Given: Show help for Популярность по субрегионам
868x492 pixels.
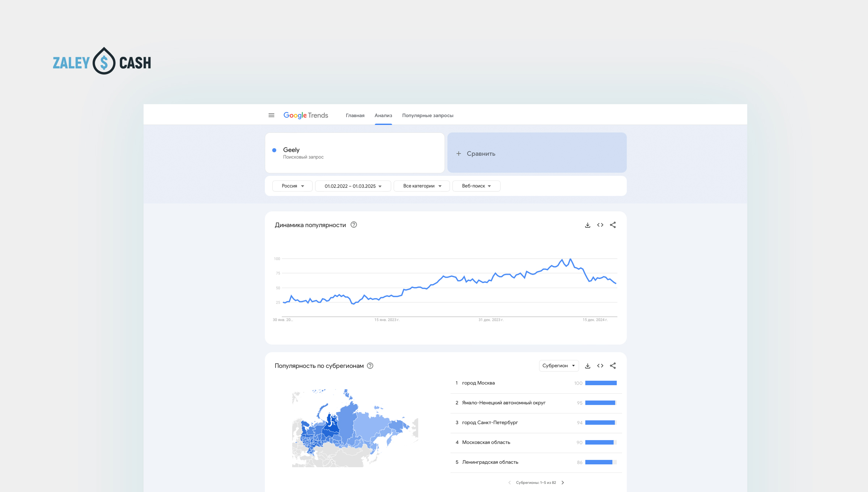Looking at the screenshot, I should click(370, 366).
